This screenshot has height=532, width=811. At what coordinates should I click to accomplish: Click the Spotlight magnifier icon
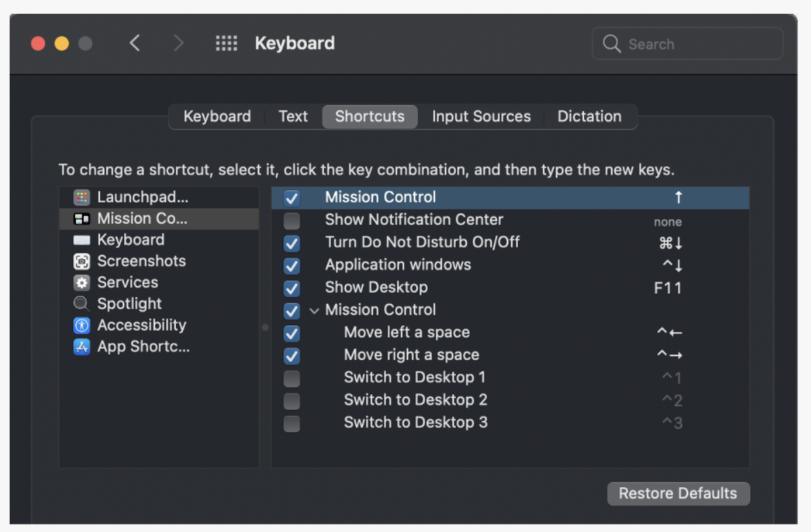coord(82,304)
